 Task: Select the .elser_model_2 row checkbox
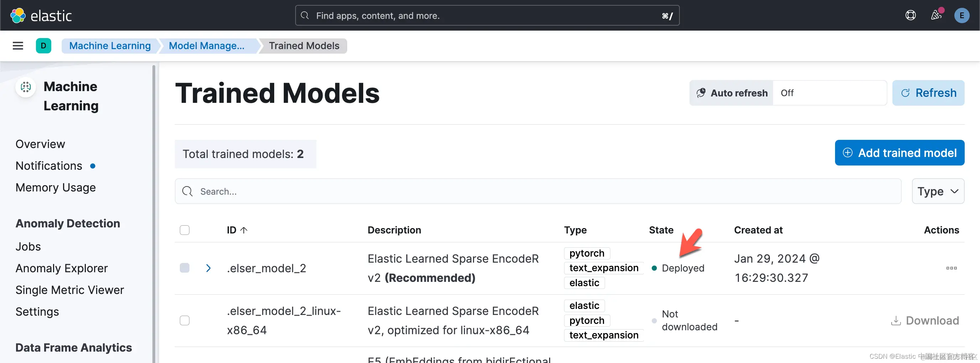(184, 268)
